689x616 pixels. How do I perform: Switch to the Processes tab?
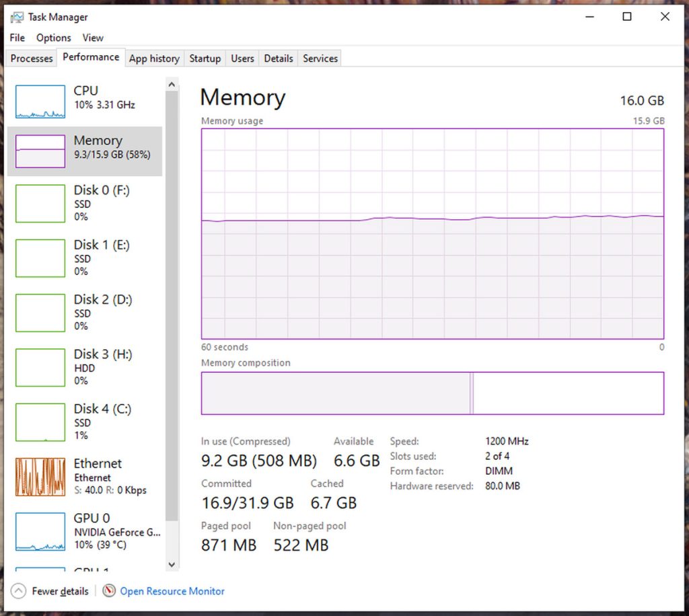click(x=32, y=59)
